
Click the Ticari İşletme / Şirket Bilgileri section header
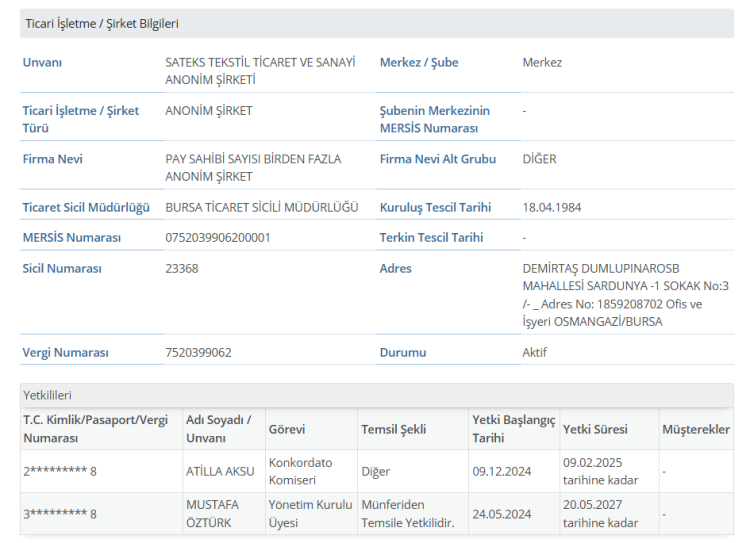click(x=101, y=23)
